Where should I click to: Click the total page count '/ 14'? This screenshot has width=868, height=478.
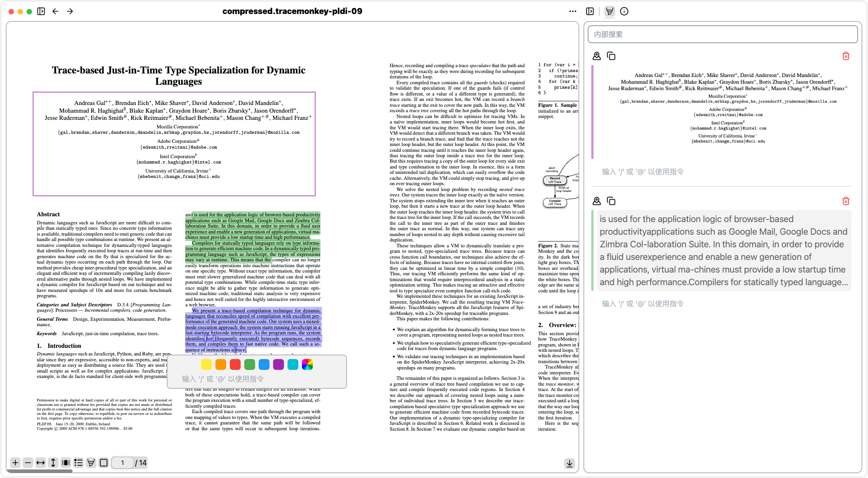[x=141, y=463]
